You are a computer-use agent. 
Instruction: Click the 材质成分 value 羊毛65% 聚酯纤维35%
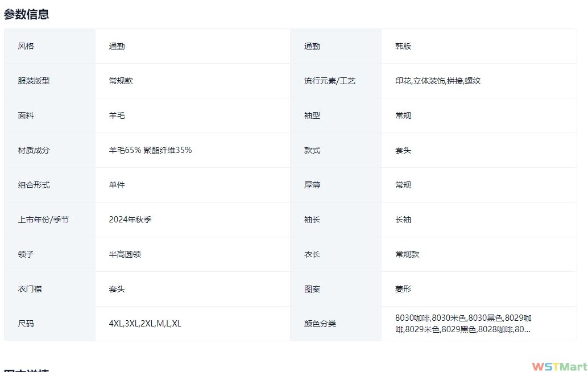tap(150, 150)
